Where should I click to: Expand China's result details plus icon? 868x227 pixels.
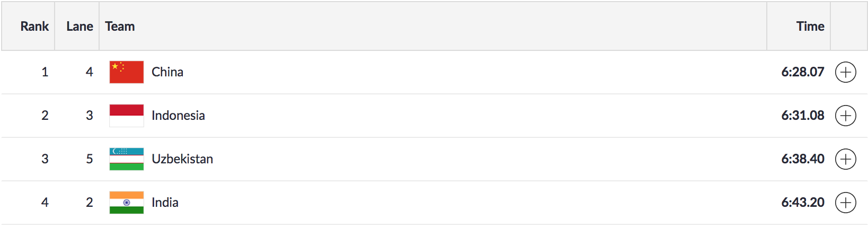[x=845, y=72]
